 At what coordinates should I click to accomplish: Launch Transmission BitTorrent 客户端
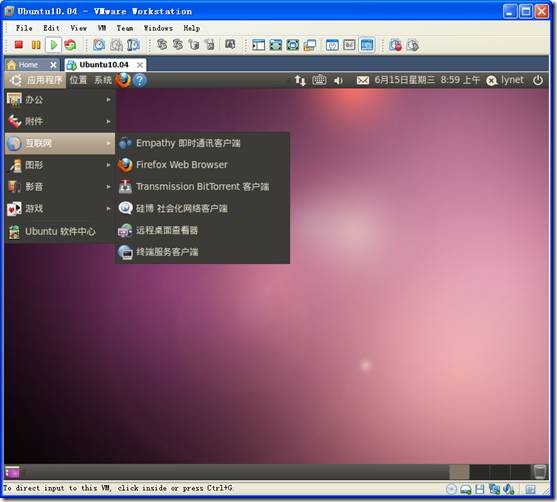point(203,187)
